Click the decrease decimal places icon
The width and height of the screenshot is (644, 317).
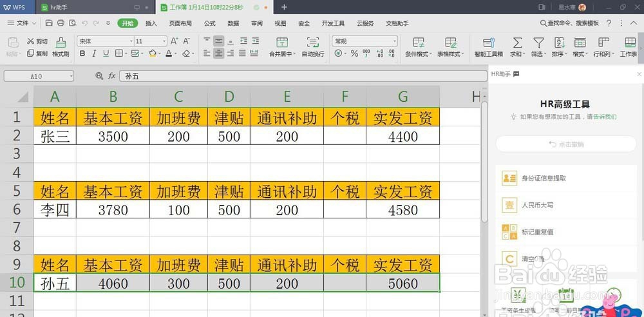pos(392,53)
